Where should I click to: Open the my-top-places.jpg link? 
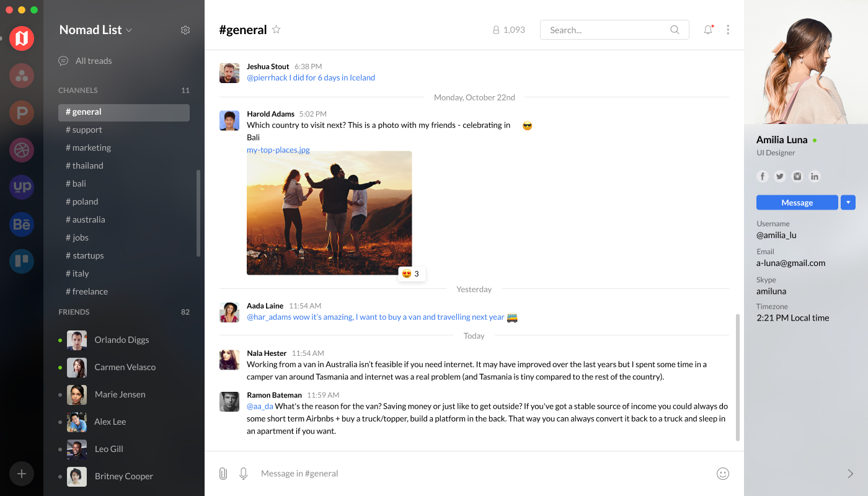coord(278,149)
